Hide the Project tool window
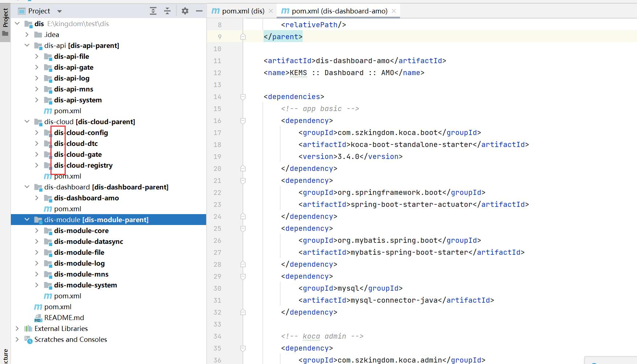This screenshot has width=637, height=364. (199, 11)
